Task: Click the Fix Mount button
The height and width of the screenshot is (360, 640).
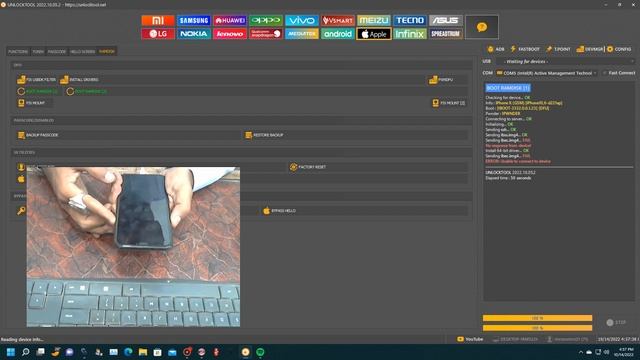Action: click(31, 103)
